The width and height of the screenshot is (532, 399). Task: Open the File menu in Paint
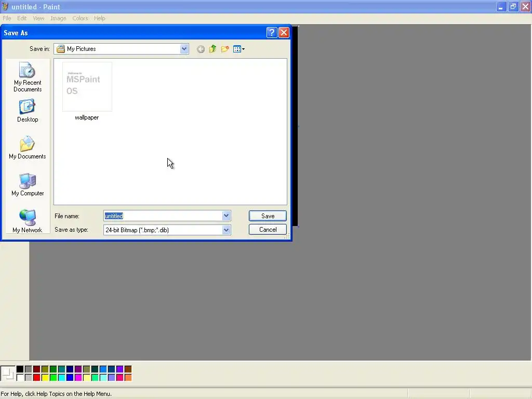coord(7,18)
